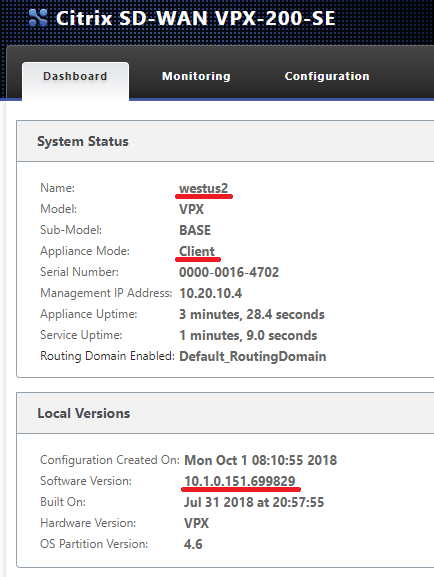
Task: Click the Serial Number: label
Action: 80,272
